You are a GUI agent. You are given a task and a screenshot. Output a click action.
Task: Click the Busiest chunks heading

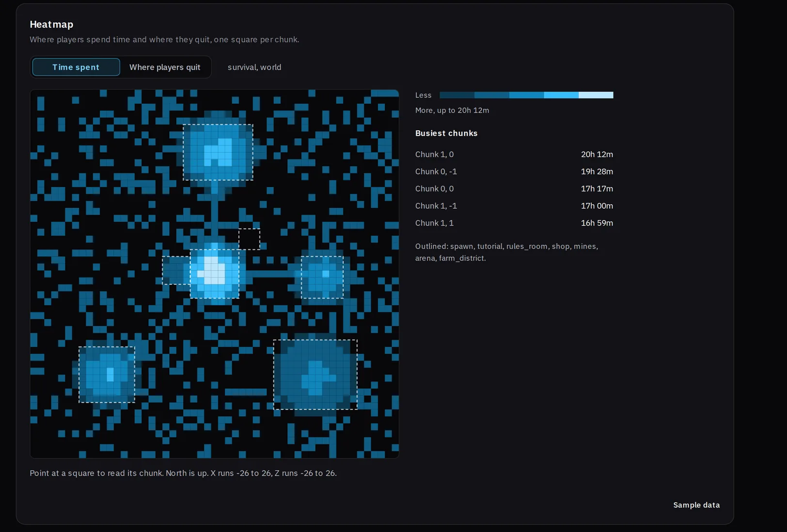446,133
